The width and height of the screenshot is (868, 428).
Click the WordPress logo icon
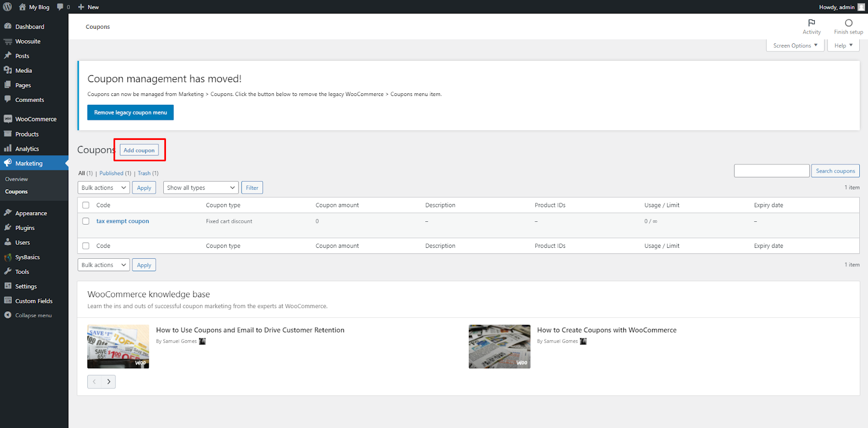pyautogui.click(x=7, y=7)
